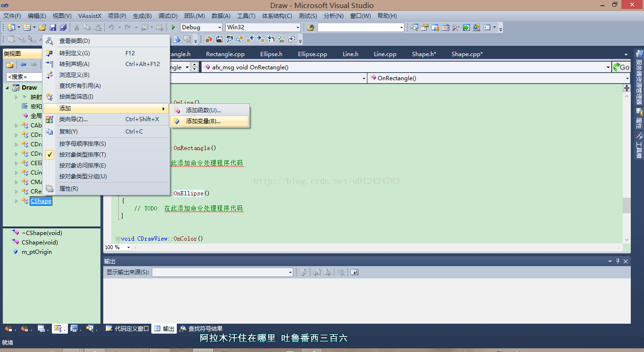
Task: Click scroll output to previous message icon
Action: coord(317,272)
